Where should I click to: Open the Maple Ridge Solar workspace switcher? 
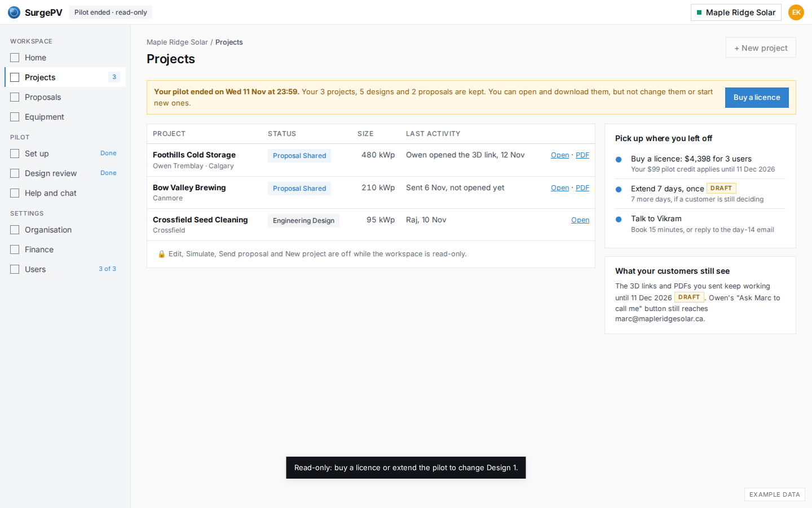[736, 12]
